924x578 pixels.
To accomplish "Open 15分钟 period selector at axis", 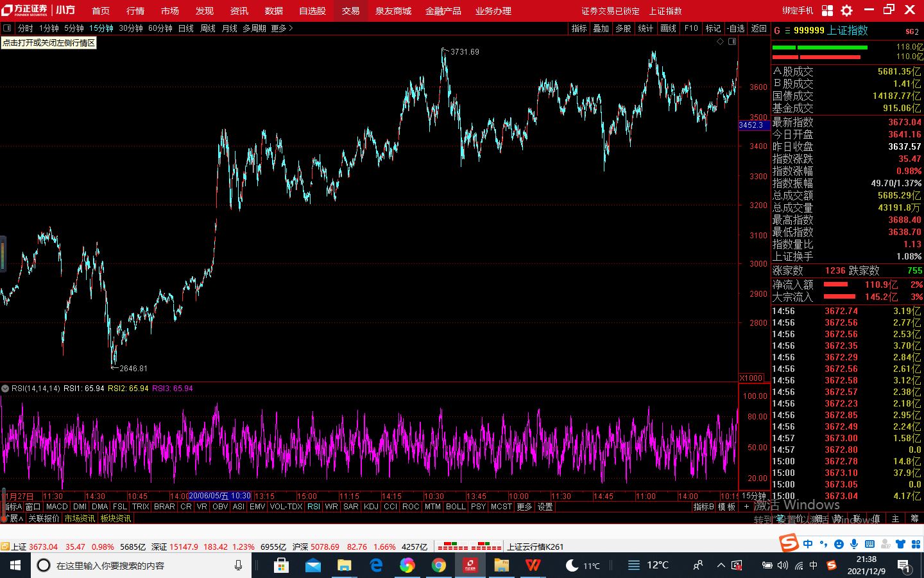I will coord(754,496).
